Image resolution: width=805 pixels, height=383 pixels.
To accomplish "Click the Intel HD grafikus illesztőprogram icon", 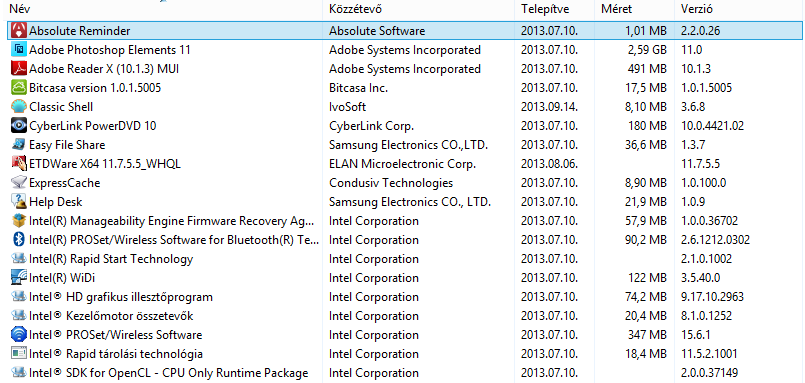I will click(x=19, y=297).
